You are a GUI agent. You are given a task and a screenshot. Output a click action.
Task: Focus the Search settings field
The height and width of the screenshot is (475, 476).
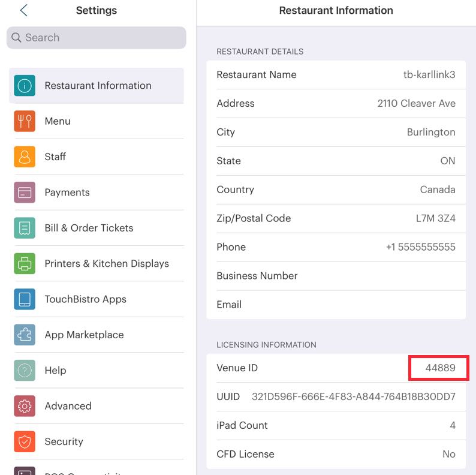pyautogui.click(x=97, y=38)
